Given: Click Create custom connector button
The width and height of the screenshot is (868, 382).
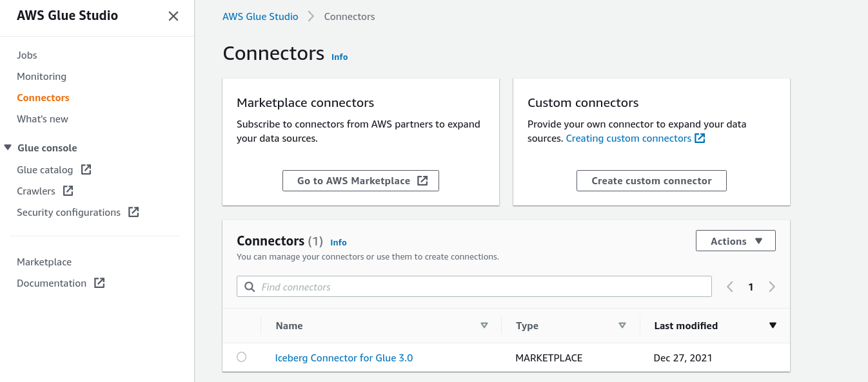Looking at the screenshot, I should [x=651, y=181].
